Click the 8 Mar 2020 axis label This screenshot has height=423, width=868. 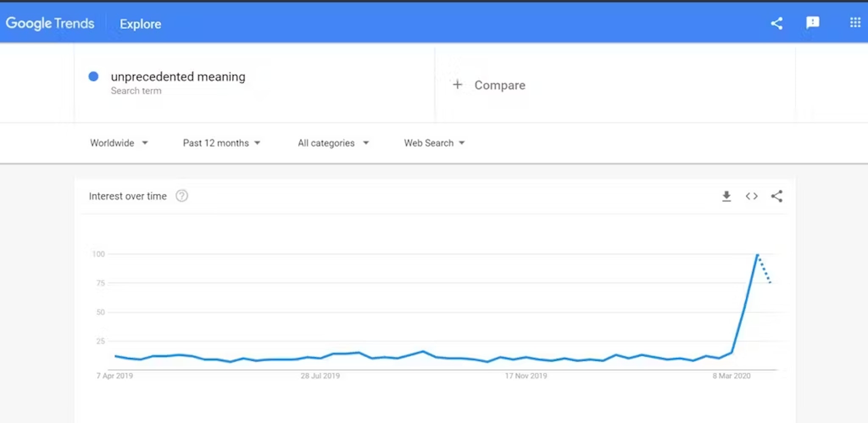731,376
